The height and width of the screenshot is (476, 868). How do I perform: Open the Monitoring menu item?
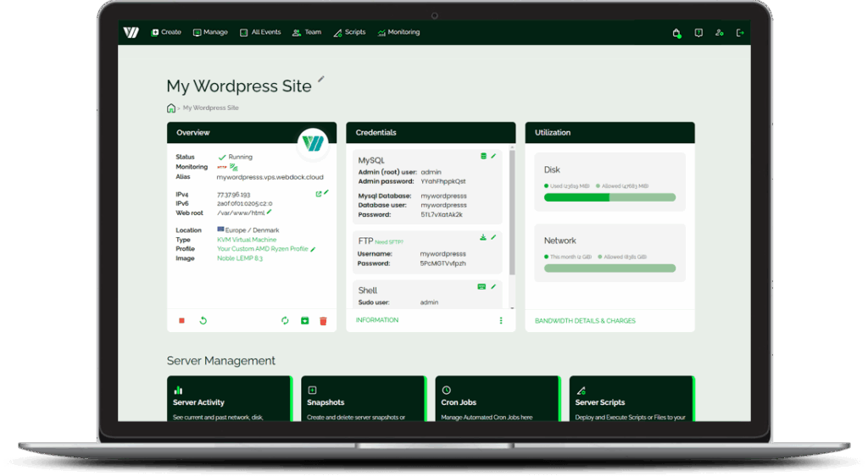point(398,33)
